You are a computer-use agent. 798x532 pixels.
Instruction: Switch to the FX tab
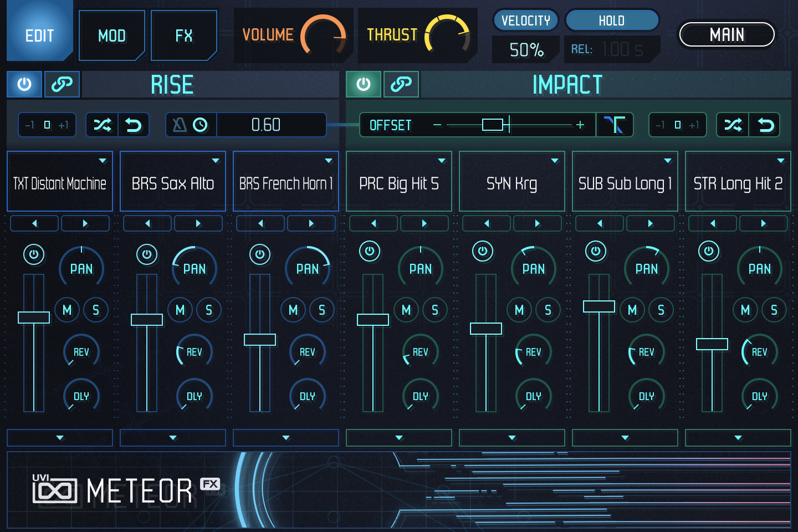pyautogui.click(x=184, y=35)
